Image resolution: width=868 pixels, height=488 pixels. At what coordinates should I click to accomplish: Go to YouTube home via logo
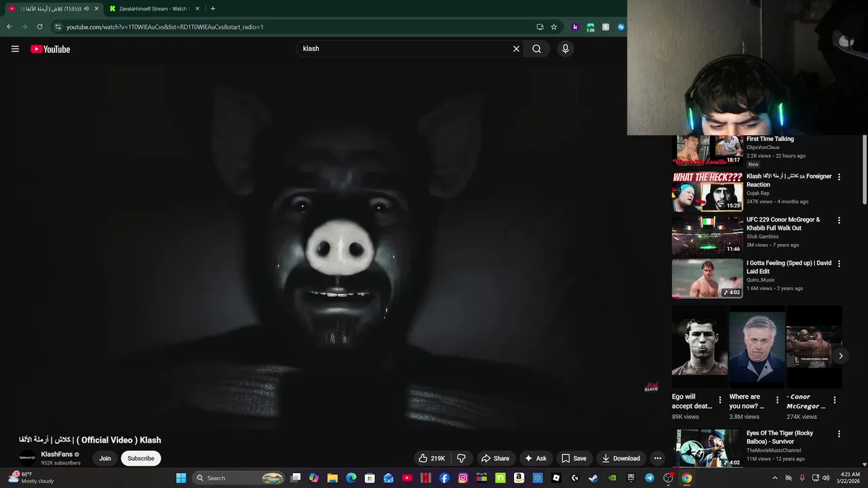50,49
